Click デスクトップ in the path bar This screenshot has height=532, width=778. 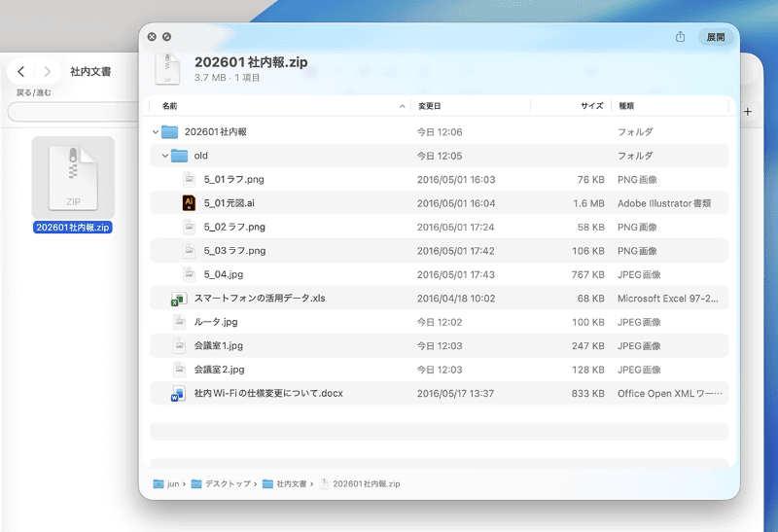[228, 484]
